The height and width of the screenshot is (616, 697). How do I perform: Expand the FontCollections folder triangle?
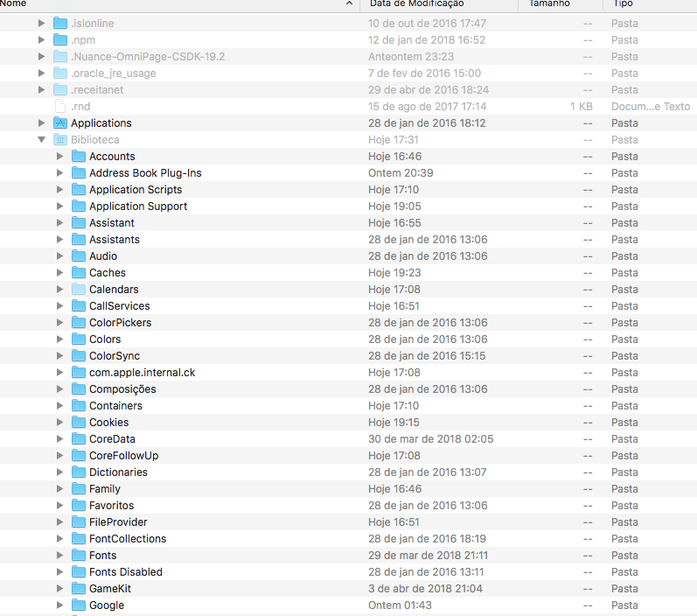coord(59,538)
